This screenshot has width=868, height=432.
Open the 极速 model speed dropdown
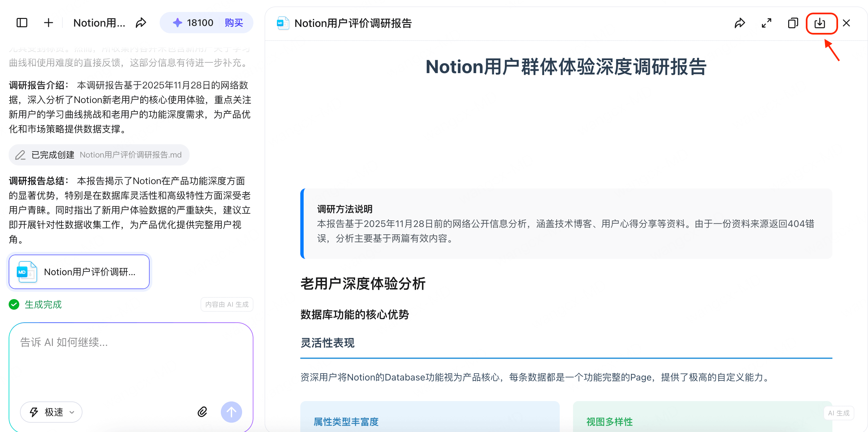click(51, 411)
